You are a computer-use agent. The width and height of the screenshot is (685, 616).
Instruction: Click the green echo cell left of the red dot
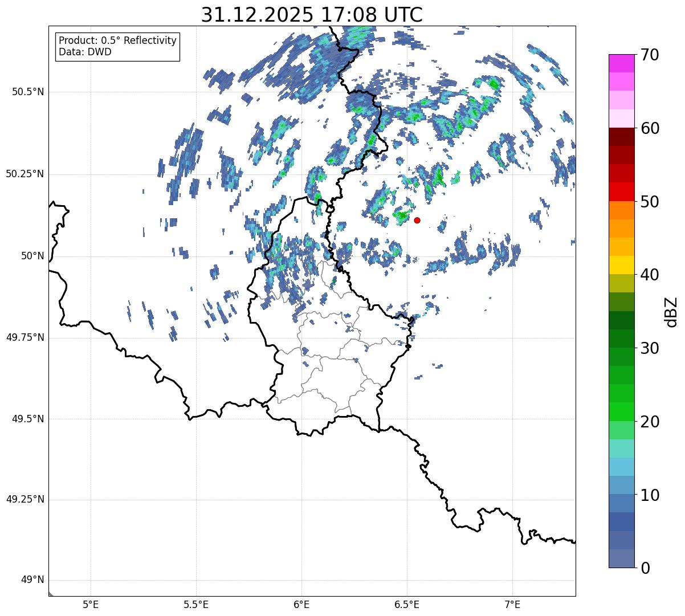401,215
